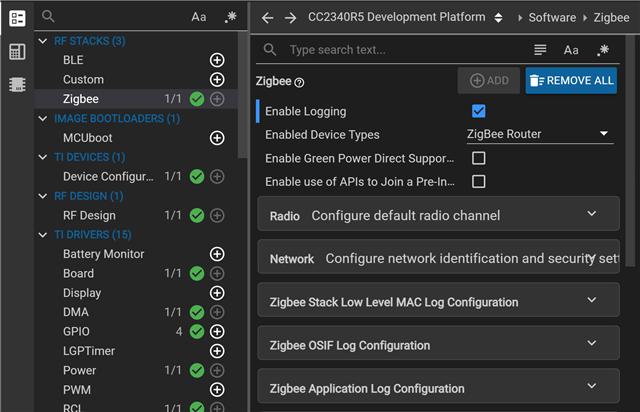Click the green check next to Board
This screenshot has width=640, height=412.
tap(197, 274)
